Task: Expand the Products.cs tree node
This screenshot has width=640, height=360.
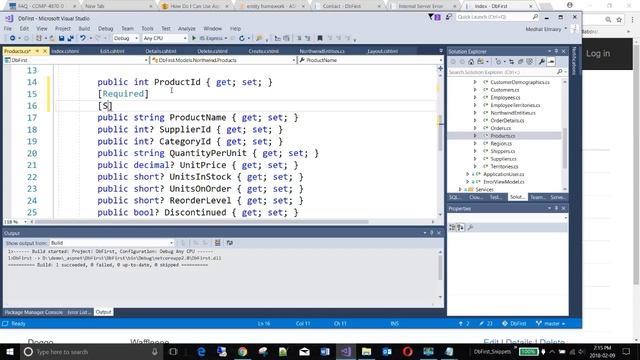Action: (475, 136)
